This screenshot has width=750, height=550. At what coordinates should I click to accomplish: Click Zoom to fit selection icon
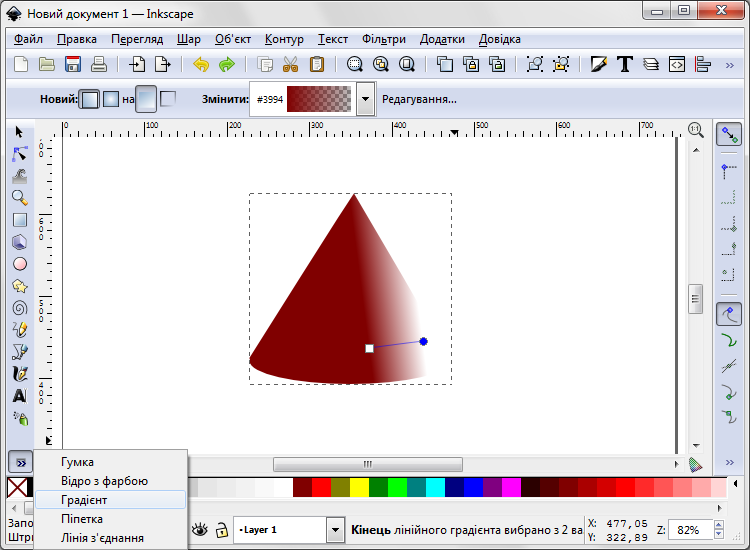[354, 64]
